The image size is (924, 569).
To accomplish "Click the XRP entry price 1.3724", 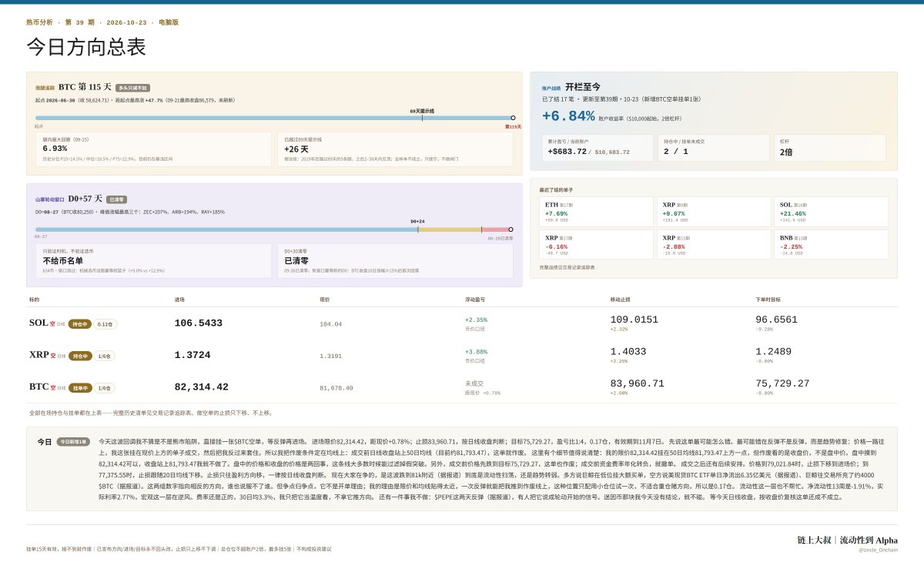I will tap(192, 356).
